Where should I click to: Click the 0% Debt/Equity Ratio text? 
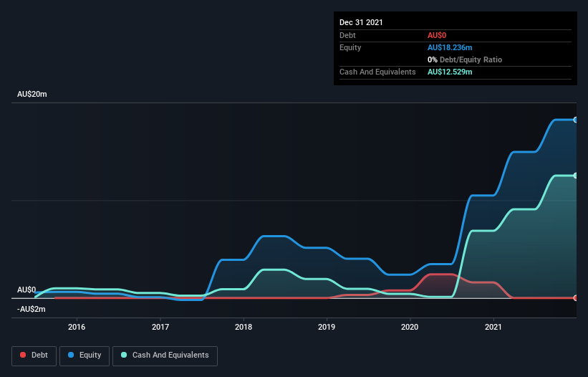point(465,59)
